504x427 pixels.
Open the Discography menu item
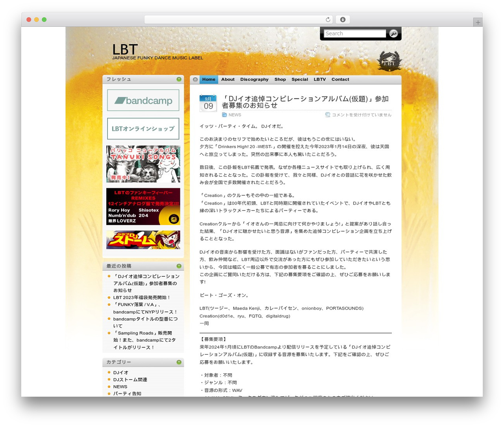[x=254, y=79]
